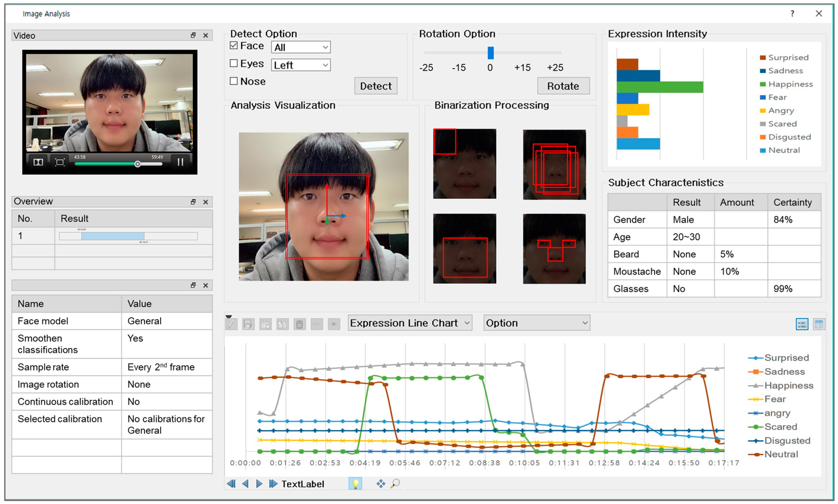Viewport: 838px width, 504px height.
Task: Enable the Eyes detection checkbox
Action: pos(234,63)
